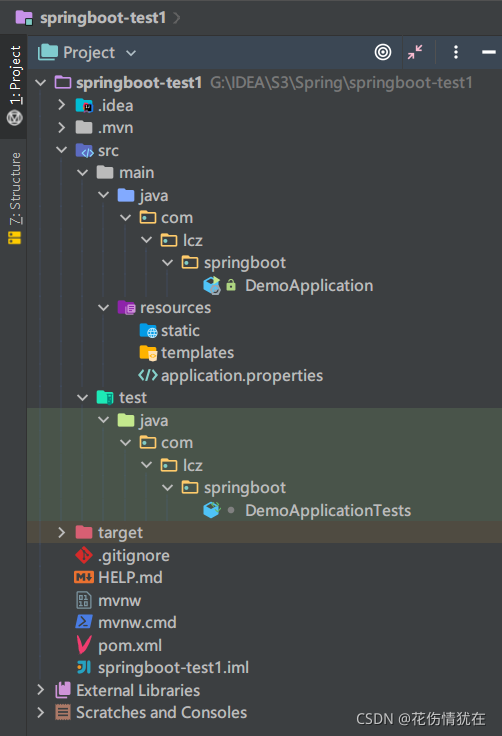Switch to the 1: Project tool tab

(15, 86)
